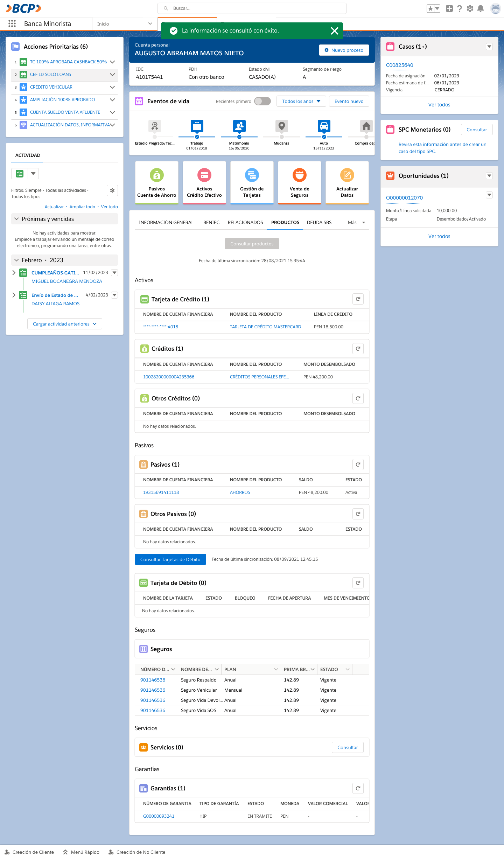The width and height of the screenshot is (504, 859).
Task: Click the Auto car life event icon
Action: point(324,126)
